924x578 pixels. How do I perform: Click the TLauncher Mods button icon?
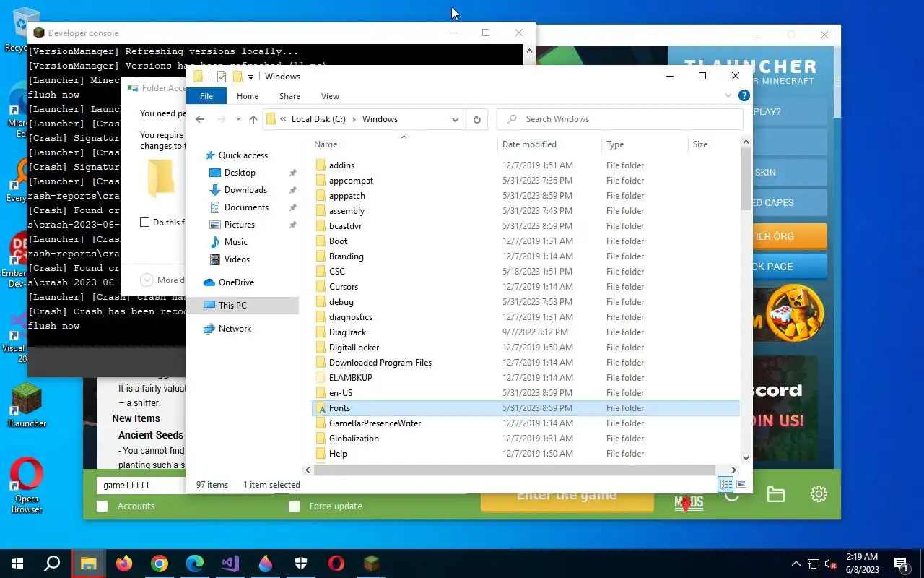[689, 502]
